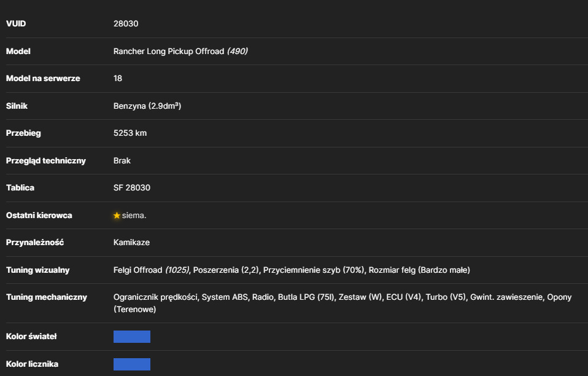Click the license plate SF 28030
This screenshot has width=588, height=376.
pos(132,187)
